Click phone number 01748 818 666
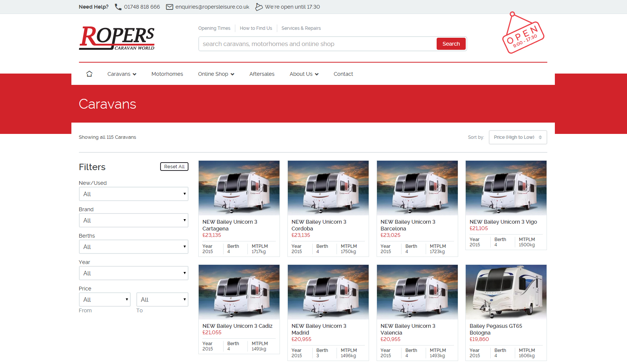The image size is (627, 364). click(142, 7)
